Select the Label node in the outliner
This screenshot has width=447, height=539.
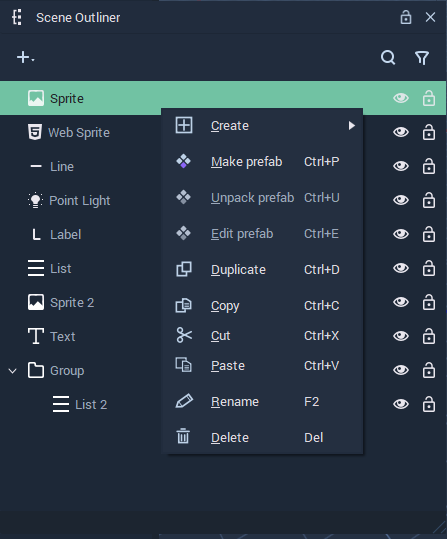click(65, 234)
